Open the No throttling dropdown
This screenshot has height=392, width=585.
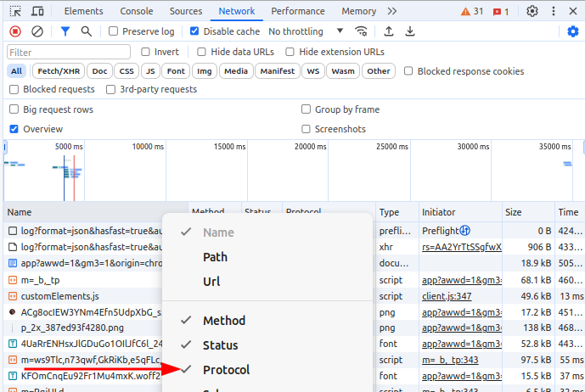306,31
